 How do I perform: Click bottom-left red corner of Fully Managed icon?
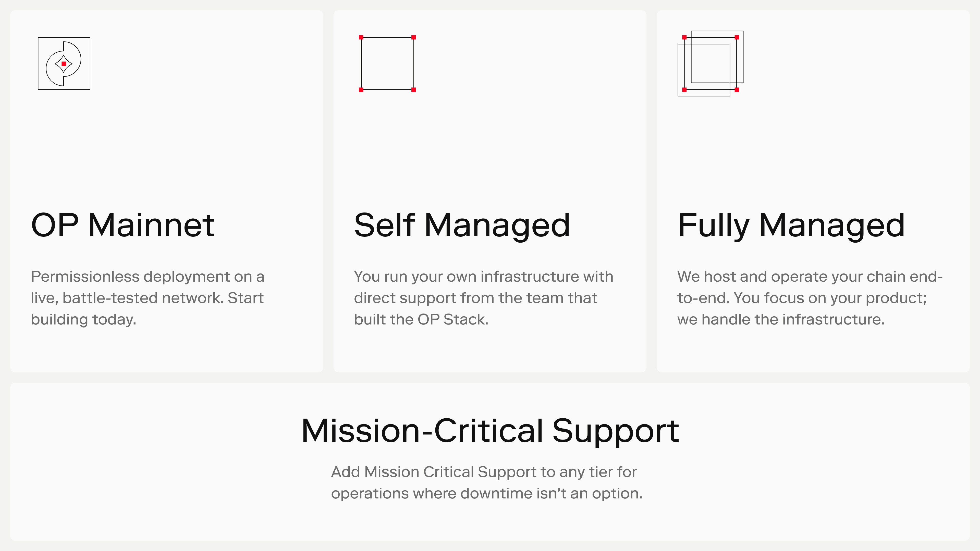pos(684,90)
